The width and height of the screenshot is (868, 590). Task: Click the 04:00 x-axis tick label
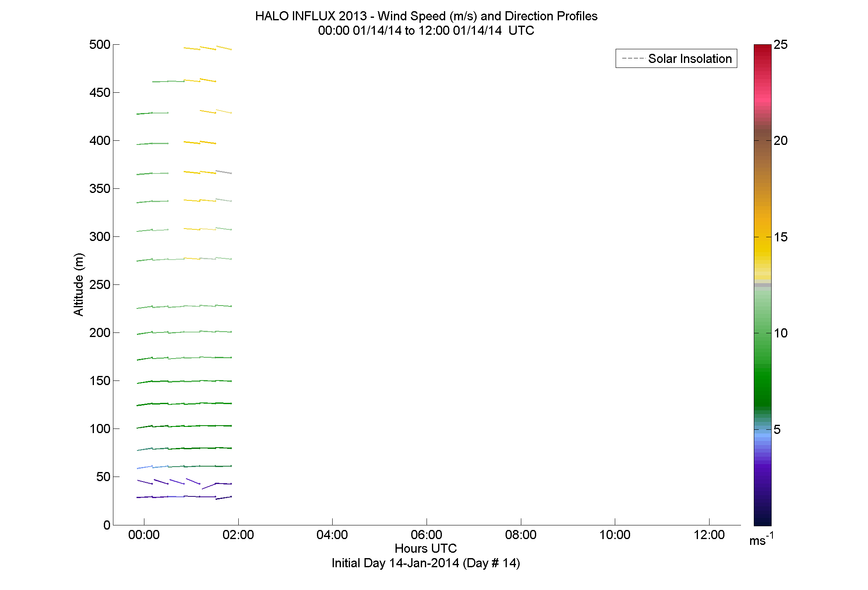[332, 535]
